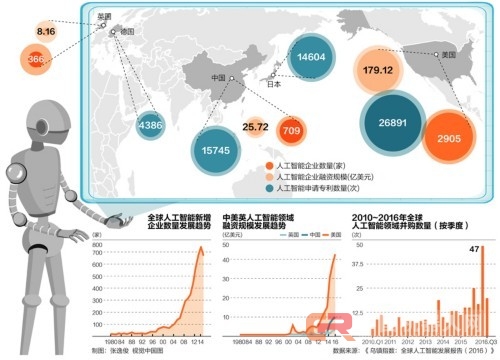This screenshot has height=360, width=500.
Task: Click the 26891 dark teal patent bubble
Action: tap(393, 123)
